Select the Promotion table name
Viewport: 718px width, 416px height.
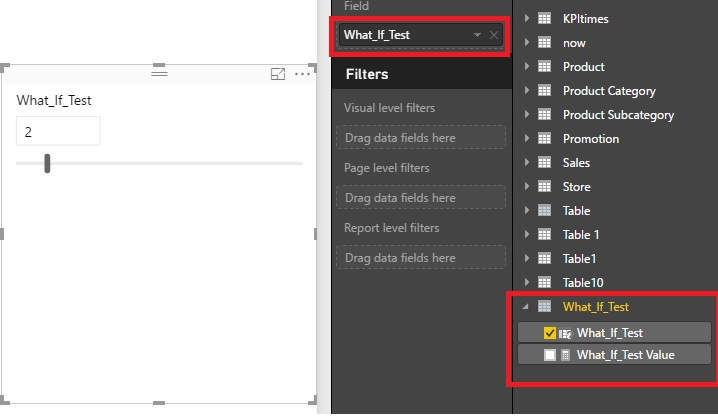(591, 139)
